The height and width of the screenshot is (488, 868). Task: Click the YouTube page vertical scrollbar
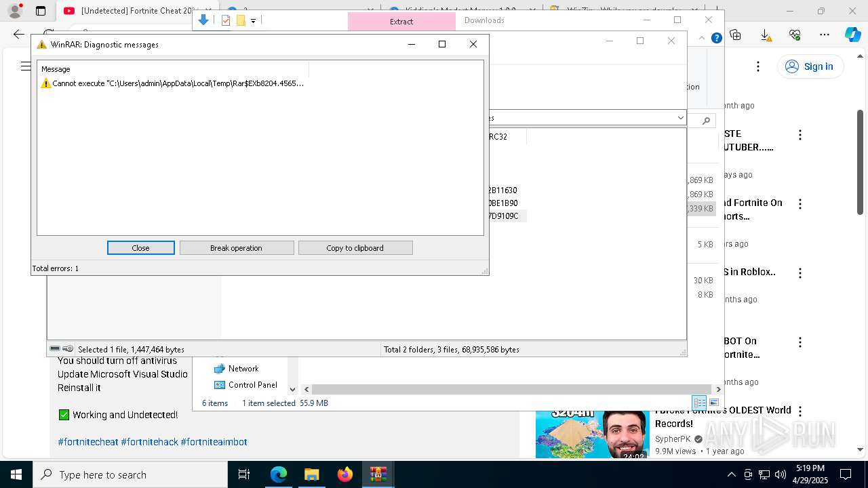coord(861,163)
